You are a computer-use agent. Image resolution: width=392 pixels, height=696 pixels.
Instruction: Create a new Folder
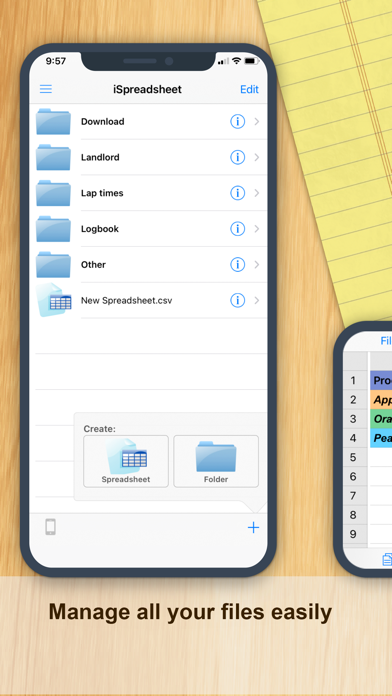216,461
